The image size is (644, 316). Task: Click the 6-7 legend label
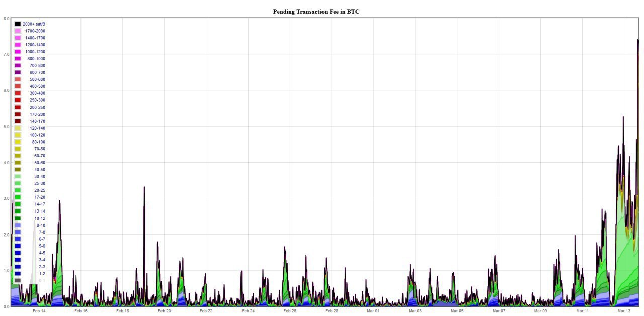point(42,239)
